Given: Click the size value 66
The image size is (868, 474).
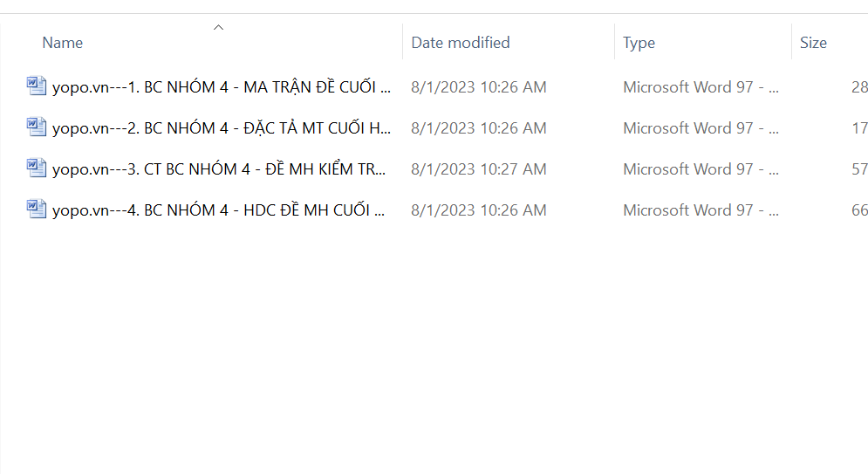Looking at the screenshot, I should click(x=859, y=210).
